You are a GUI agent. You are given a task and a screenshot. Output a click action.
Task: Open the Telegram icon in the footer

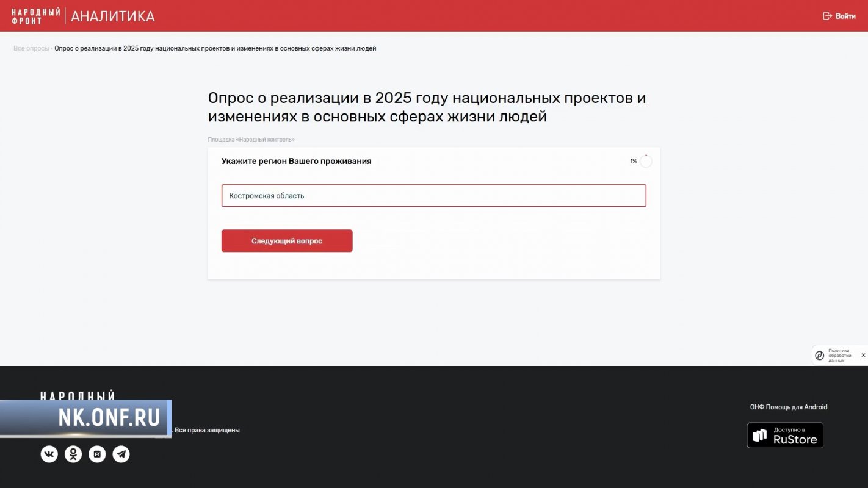click(121, 454)
